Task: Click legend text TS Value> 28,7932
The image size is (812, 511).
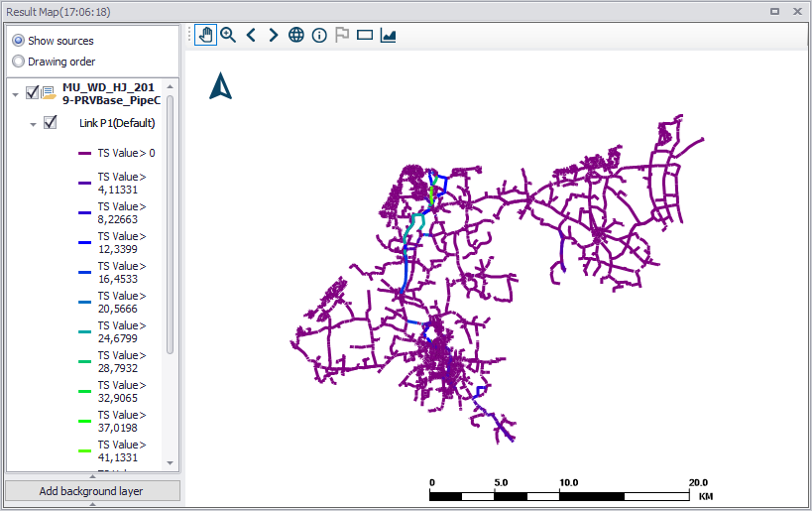Action: tap(122, 362)
